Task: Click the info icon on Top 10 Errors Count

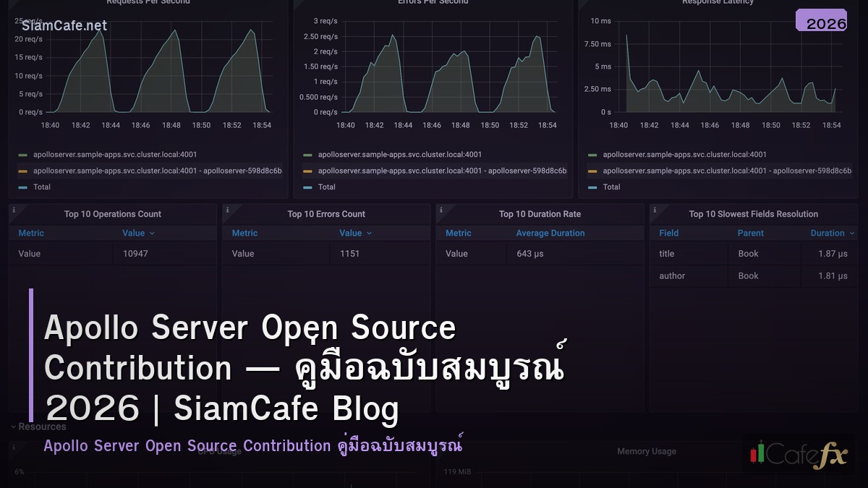Action: coord(228,209)
